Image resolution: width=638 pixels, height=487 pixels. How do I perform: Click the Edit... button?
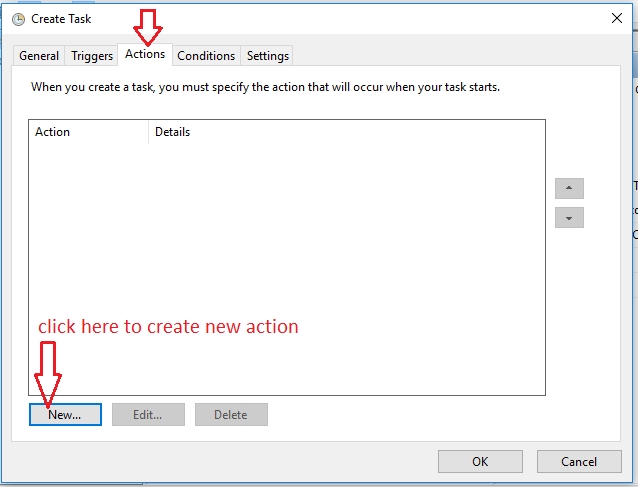point(148,415)
